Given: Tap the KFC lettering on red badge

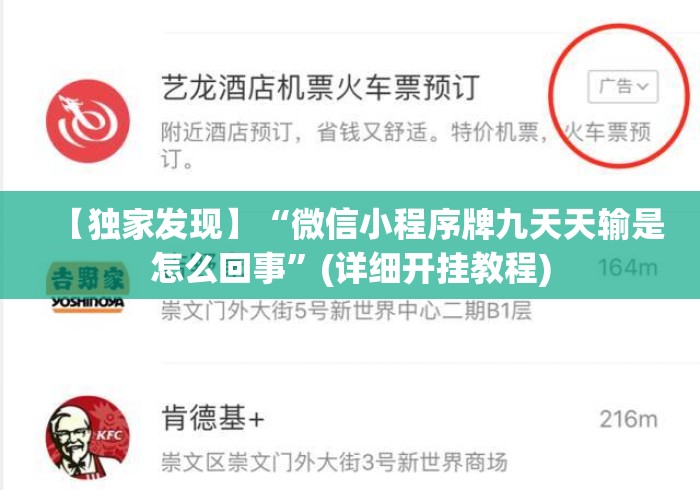Looking at the screenshot, I should click(x=110, y=435).
